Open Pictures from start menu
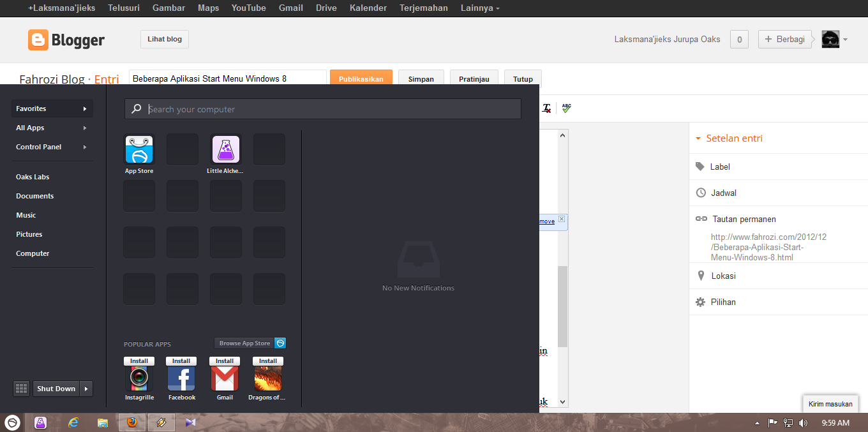 click(29, 234)
